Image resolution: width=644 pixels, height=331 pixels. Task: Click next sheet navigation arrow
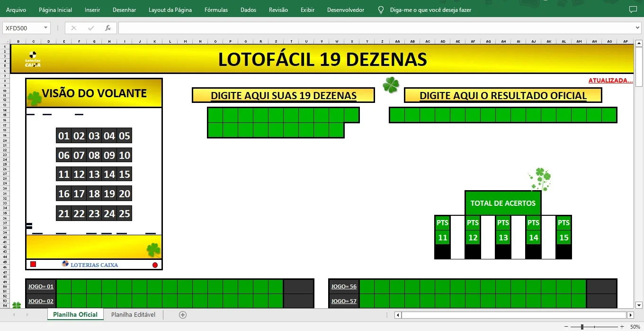click(x=27, y=314)
